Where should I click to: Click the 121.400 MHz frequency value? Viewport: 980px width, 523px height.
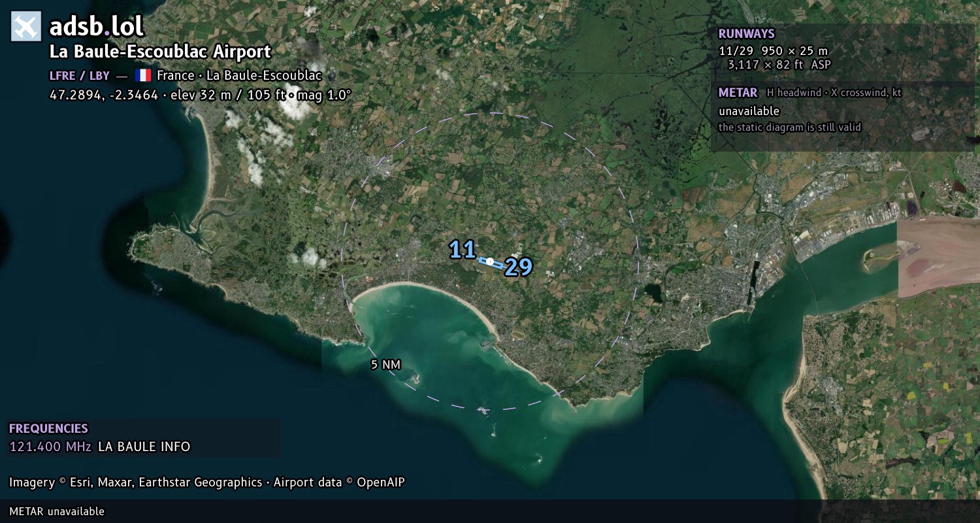50,447
